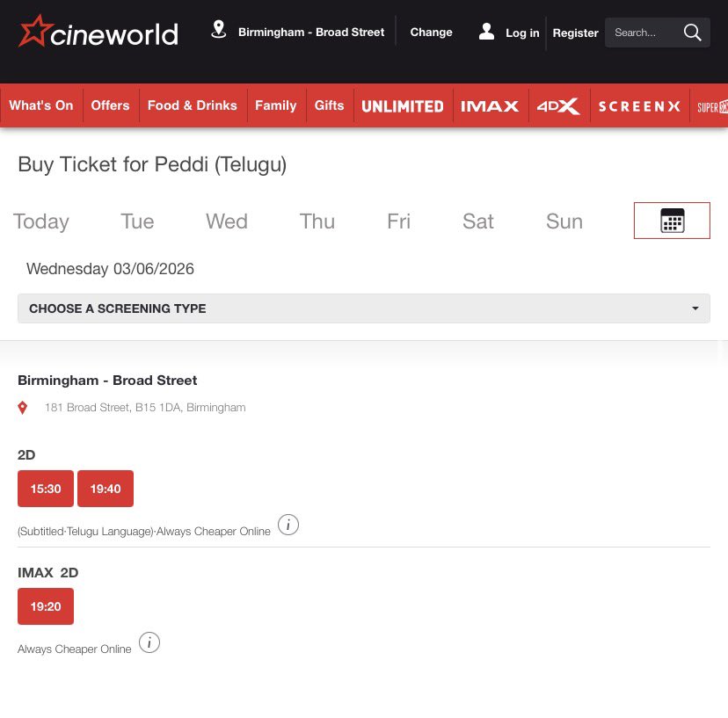
Task: Click the Cineworld logo
Action: pyautogui.click(x=98, y=32)
